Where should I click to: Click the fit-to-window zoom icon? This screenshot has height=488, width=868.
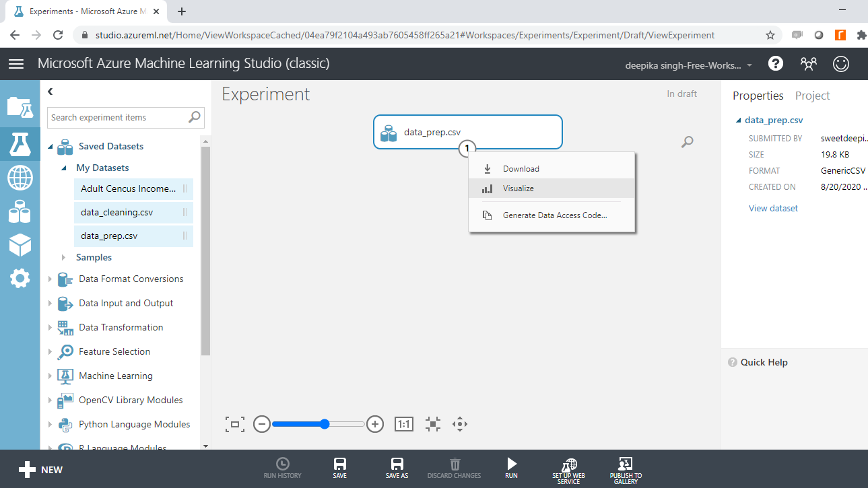coord(235,424)
